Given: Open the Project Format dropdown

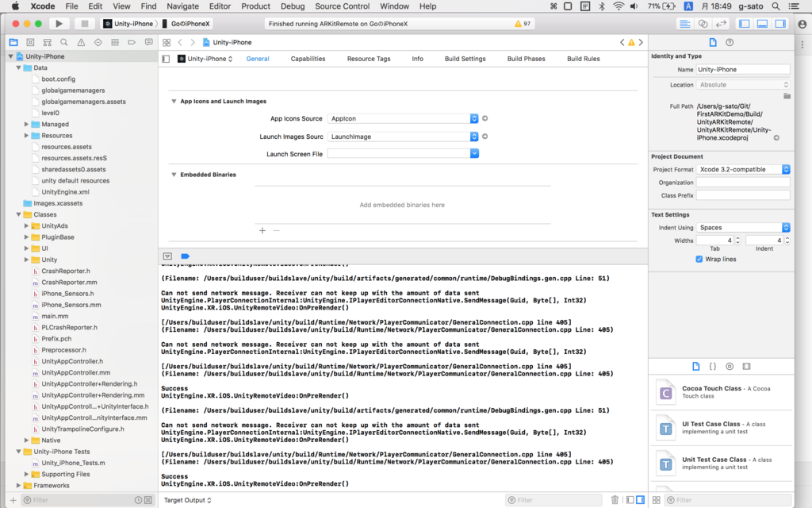Looking at the screenshot, I should point(743,170).
